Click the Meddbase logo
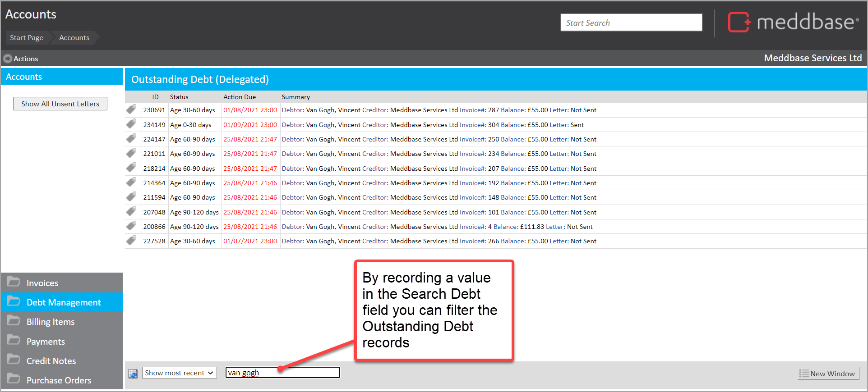The image size is (868, 392). [793, 22]
